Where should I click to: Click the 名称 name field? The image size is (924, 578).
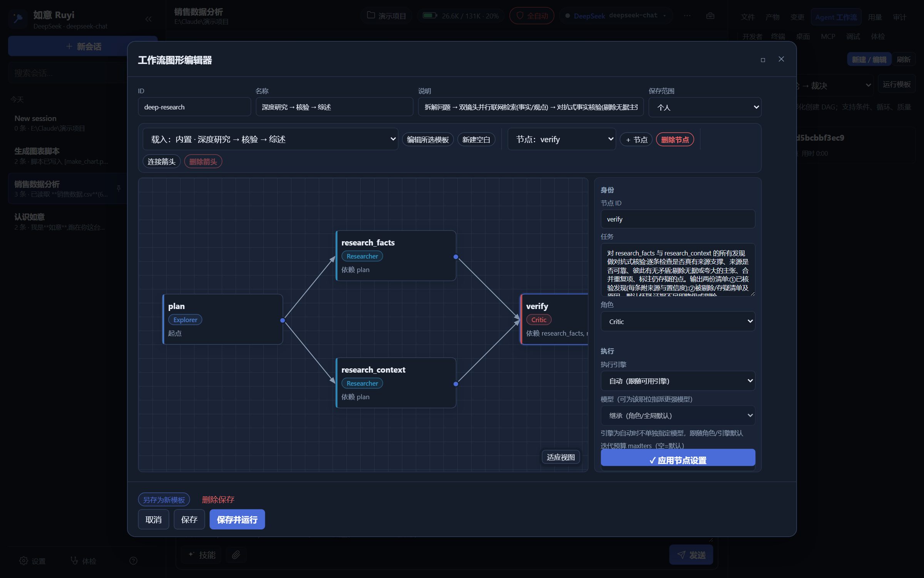(334, 107)
